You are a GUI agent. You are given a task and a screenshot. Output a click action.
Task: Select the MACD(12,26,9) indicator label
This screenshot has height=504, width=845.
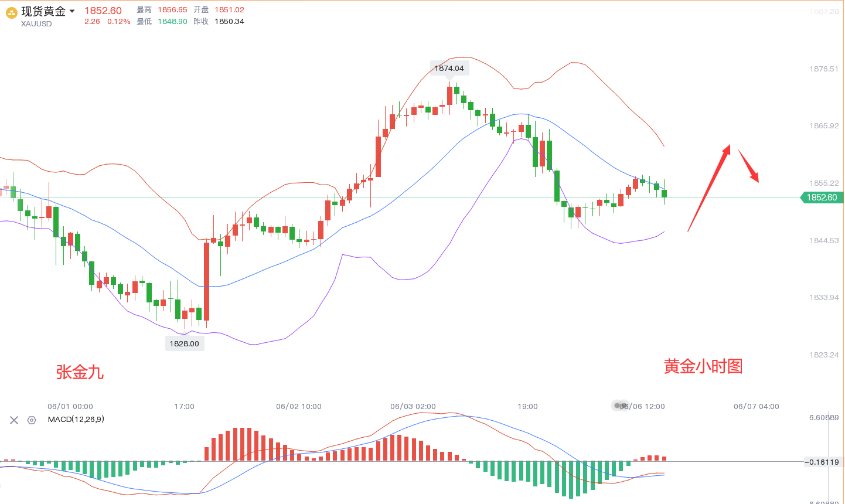click(x=76, y=420)
